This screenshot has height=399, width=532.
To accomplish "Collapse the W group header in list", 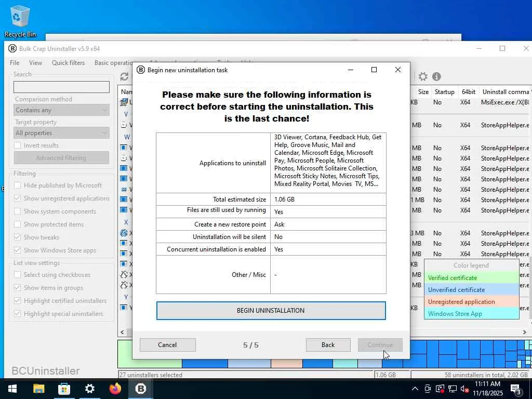I will pyautogui.click(x=127, y=137).
